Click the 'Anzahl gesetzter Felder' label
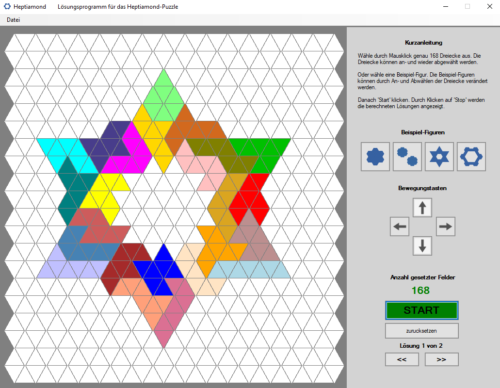Image resolution: width=500 pixels, height=388 pixels. click(423, 277)
